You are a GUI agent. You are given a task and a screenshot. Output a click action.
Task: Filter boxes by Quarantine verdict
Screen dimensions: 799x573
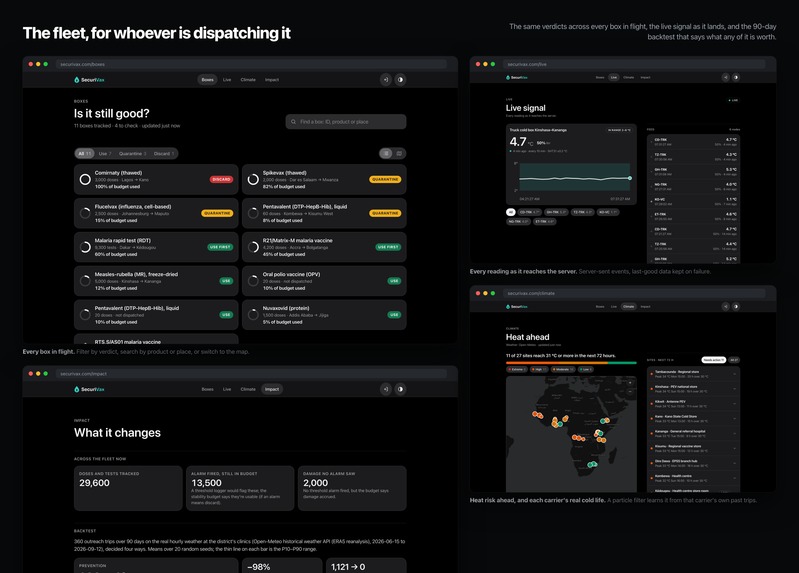click(x=132, y=153)
